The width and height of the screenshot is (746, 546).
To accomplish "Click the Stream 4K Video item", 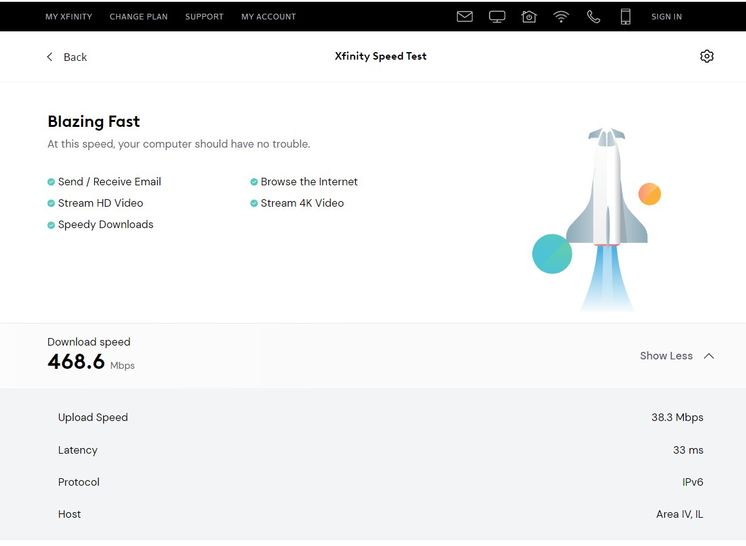I will tap(302, 203).
